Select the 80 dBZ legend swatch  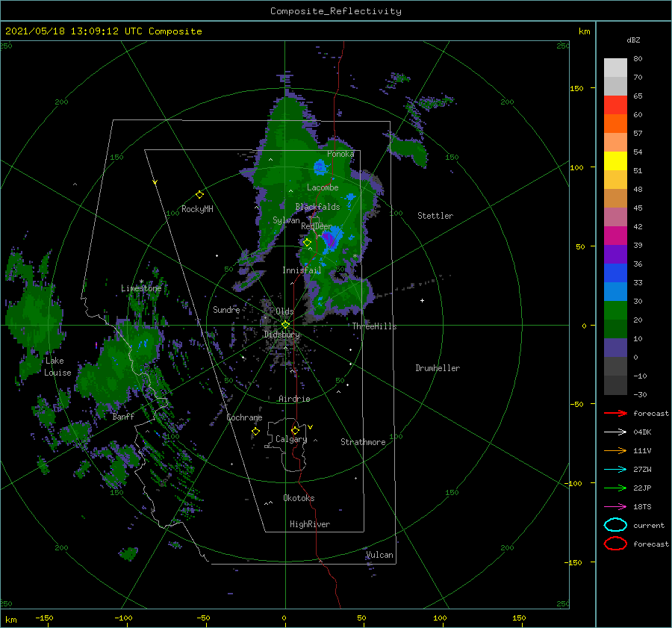point(615,67)
